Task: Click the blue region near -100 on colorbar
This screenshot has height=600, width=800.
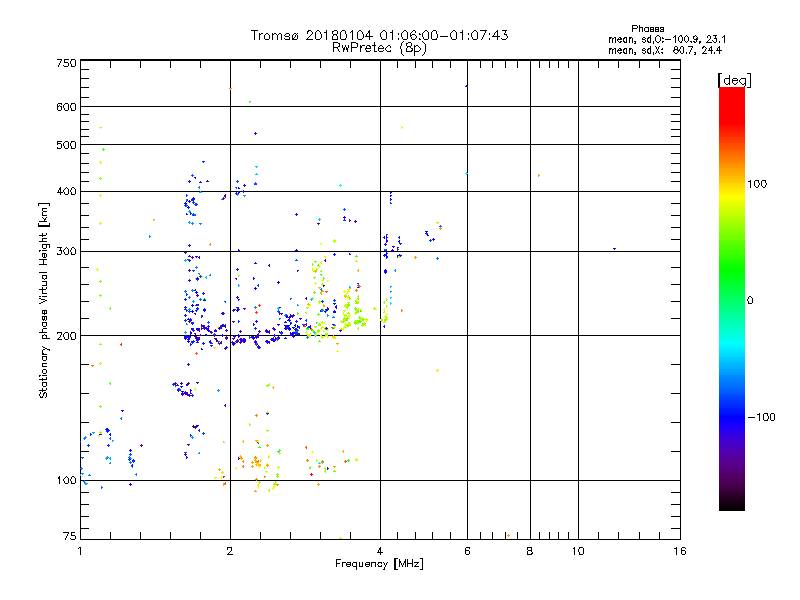Action: pos(732,416)
